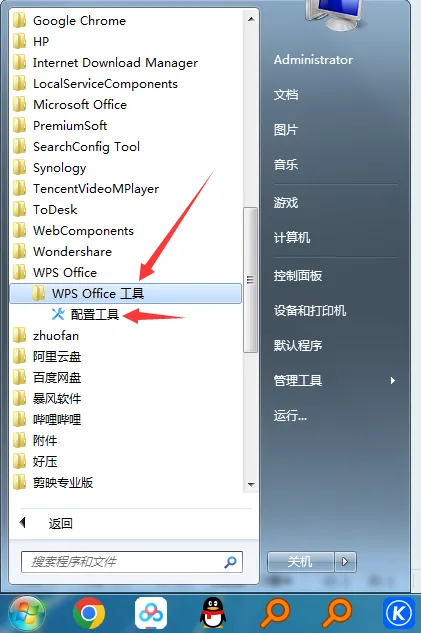Open the first orange magnifier taskbar icon
The height and width of the screenshot is (633, 421).
pos(275,613)
